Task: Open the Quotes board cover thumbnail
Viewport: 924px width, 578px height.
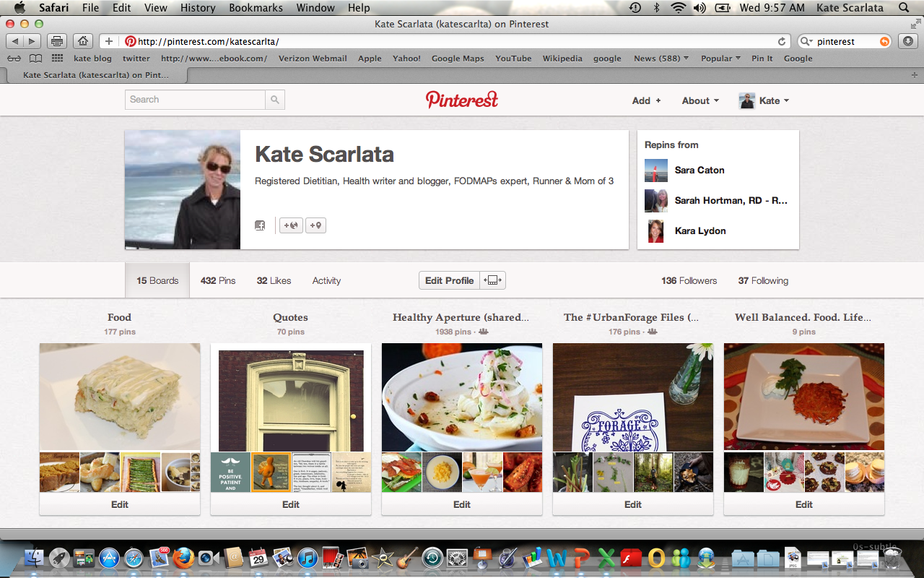Action: tap(291, 397)
